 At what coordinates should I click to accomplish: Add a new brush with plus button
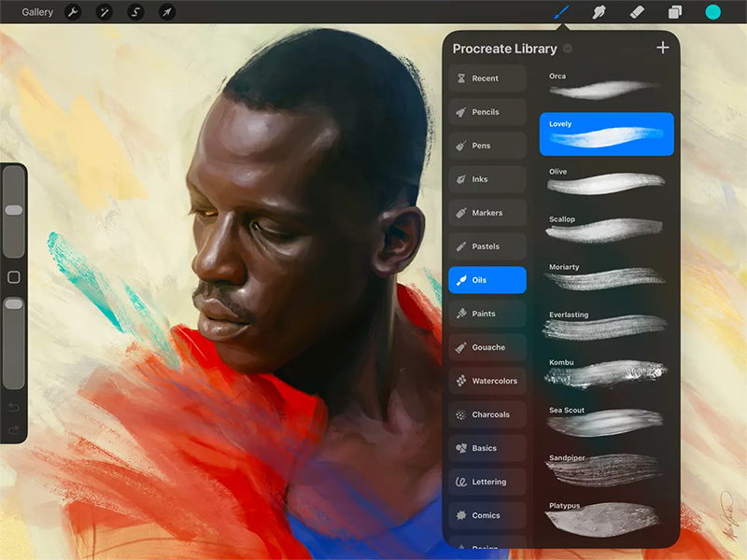click(x=663, y=48)
